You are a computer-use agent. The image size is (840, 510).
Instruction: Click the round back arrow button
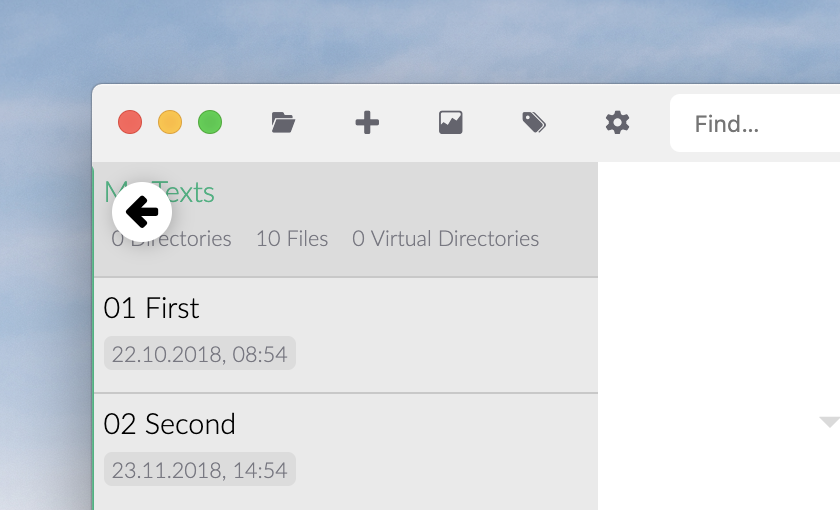point(142,212)
